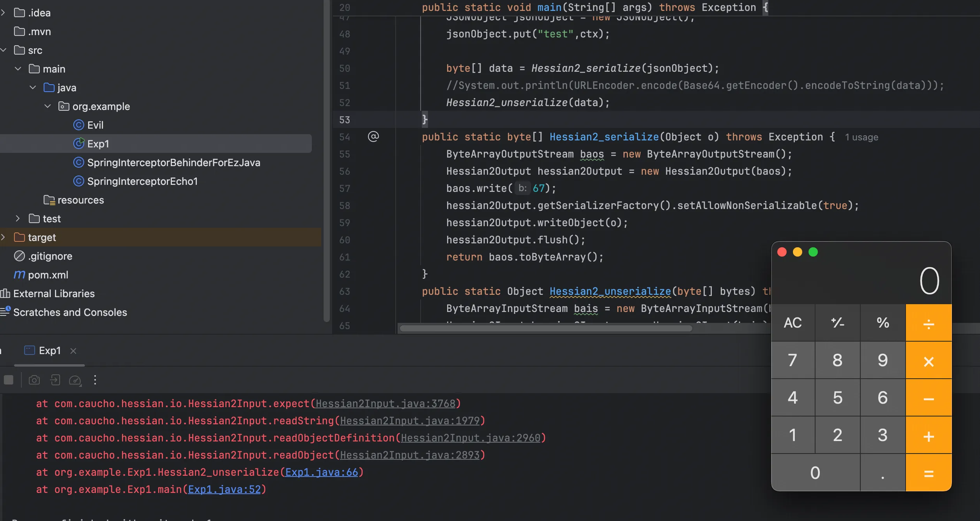Click the Stop process square icon
Image resolution: width=980 pixels, height=521 pixels.
tap(9, 380)
